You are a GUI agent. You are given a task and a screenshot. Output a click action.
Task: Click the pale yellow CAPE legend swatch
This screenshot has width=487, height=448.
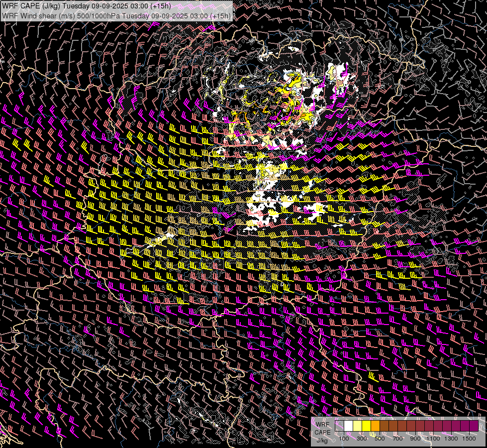click(358, 426)
